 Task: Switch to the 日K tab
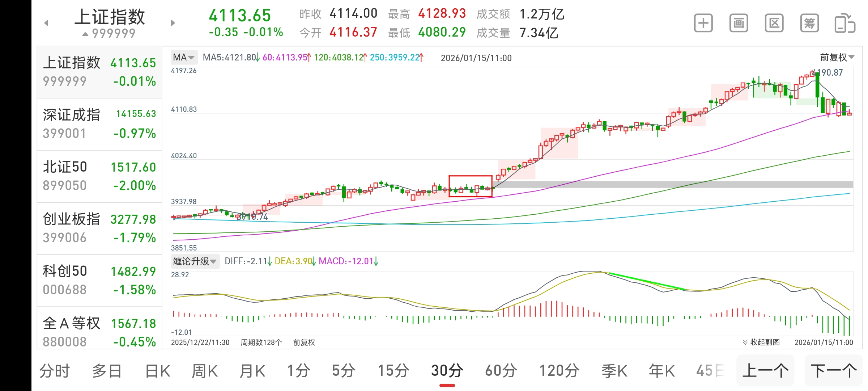coord(157,371)
